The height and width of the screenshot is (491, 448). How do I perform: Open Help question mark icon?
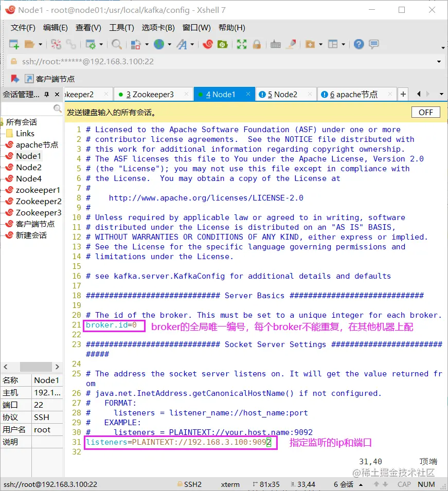click(x=359, y=44)
